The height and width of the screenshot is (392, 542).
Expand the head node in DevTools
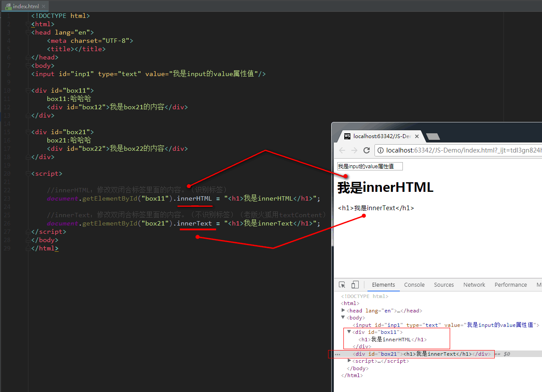[x=343, y=310]
